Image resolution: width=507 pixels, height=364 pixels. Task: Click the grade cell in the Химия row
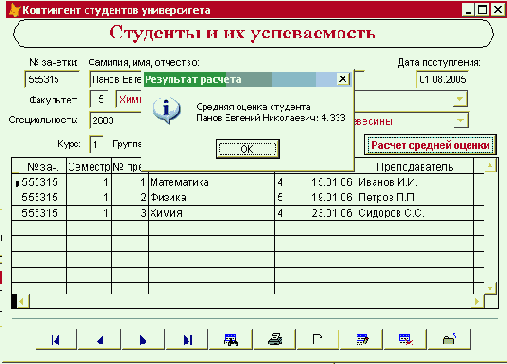280,213
